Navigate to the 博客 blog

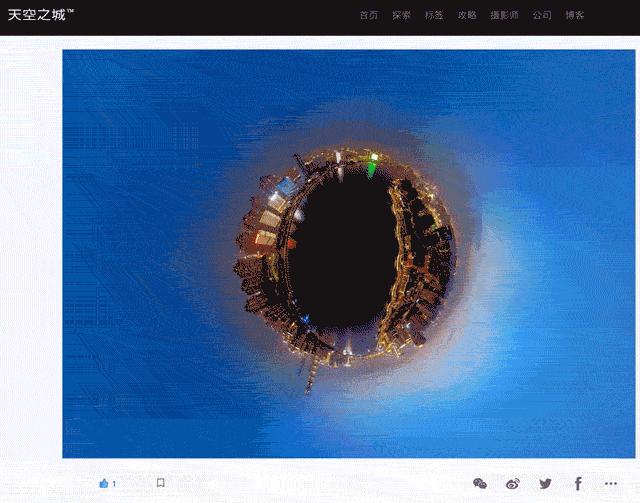575,16
